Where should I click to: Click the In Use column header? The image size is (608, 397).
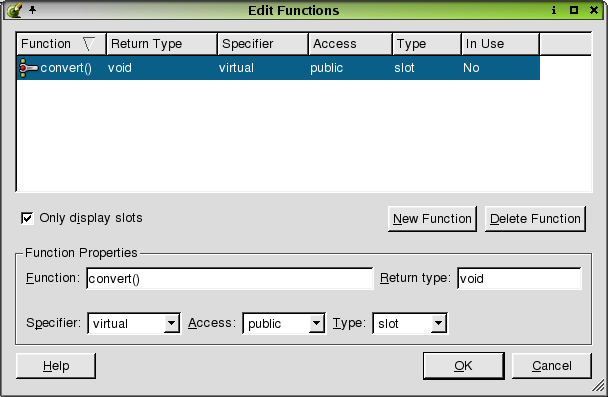pyautogui.click(x=500, y=44)
